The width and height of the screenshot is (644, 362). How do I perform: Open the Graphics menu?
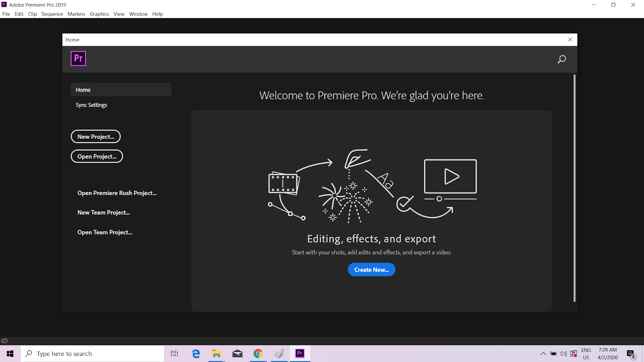point(99,14)
